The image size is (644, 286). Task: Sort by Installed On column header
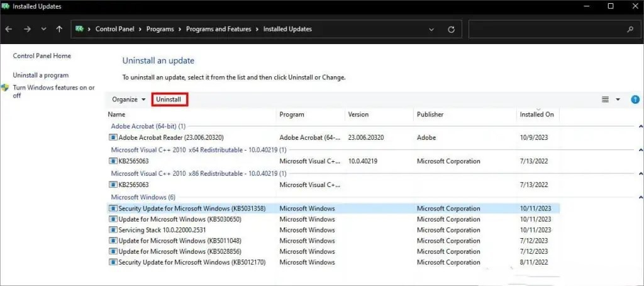pos(537,115)
